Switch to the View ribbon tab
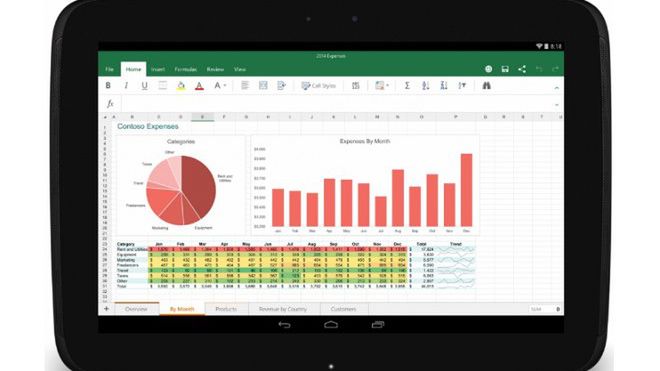 pyautogui.click(x=240, y=69)
